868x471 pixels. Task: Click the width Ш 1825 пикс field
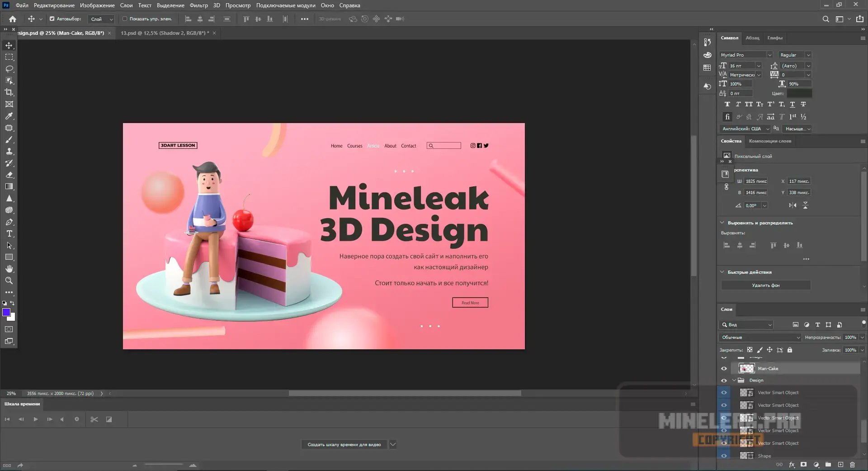pos(756,181)
